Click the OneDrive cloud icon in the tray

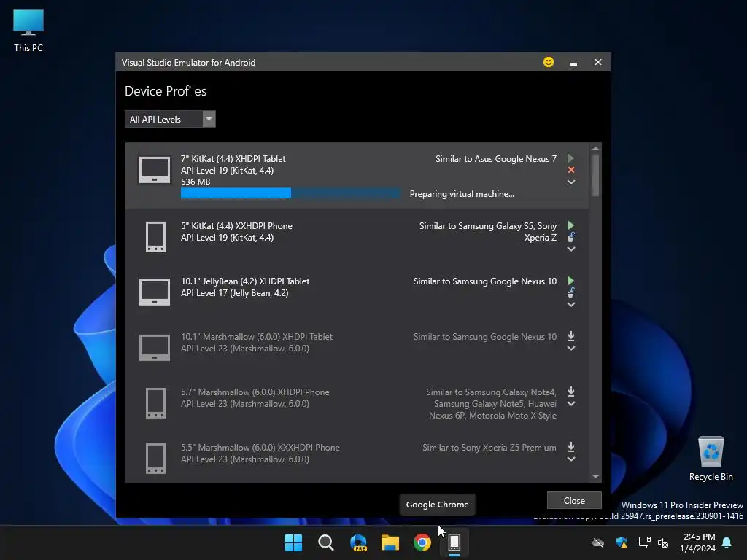598,542
